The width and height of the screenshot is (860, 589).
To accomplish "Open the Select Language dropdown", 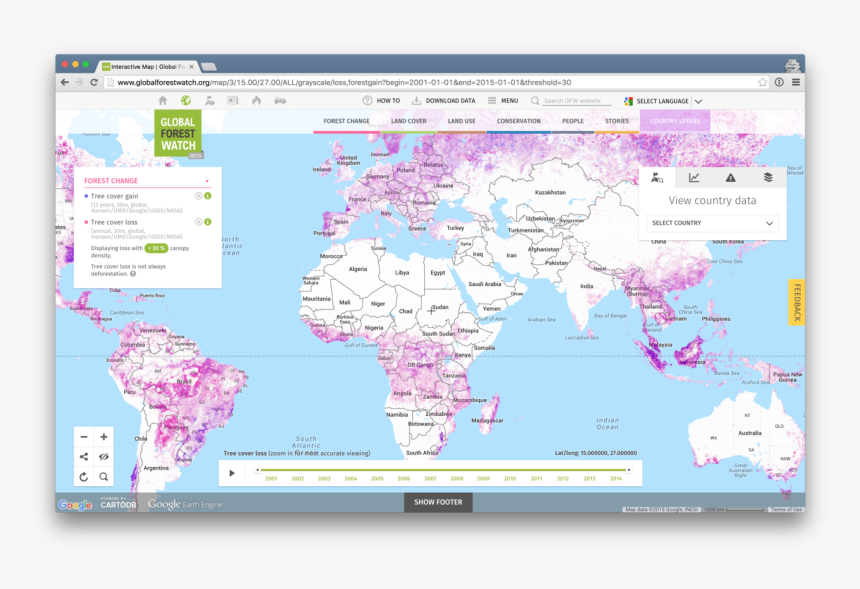I will coord(663,101).
